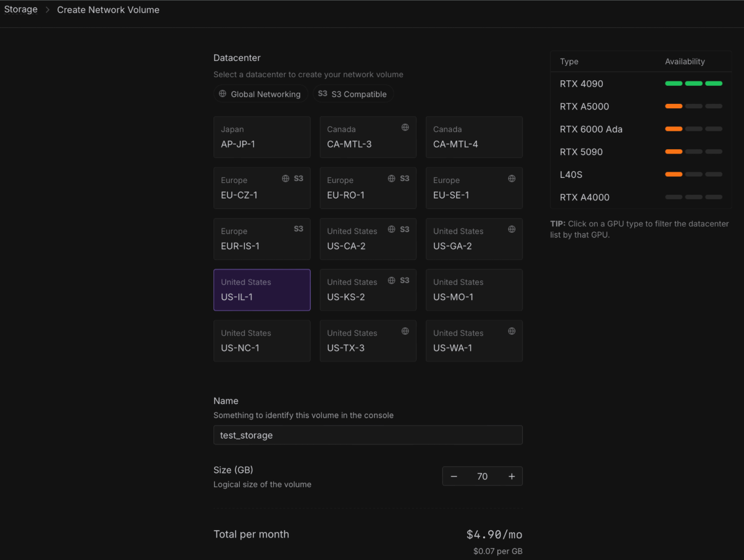Click the S3 badge on EUR-IS-1 card
This screenshot has height=560, width=744.
point(298,229)
